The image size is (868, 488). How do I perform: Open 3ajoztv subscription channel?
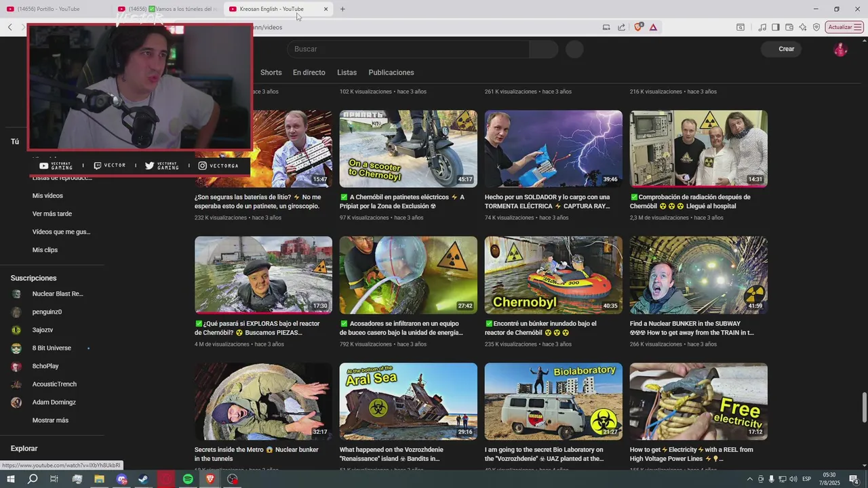point(43,330)
